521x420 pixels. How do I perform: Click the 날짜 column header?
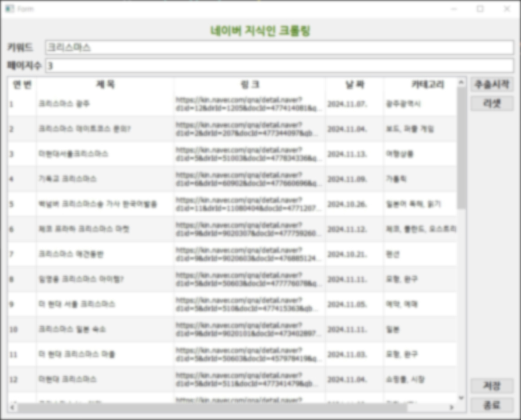(354, 85)
